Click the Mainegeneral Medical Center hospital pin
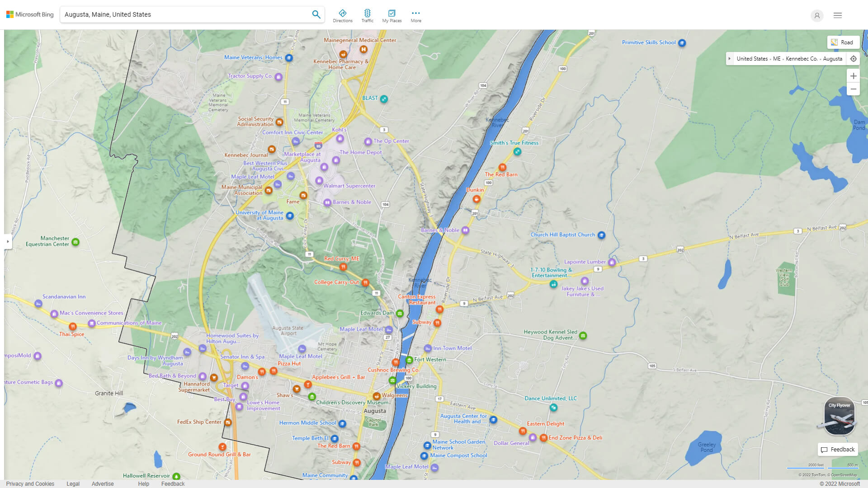Screen dimensions: 868x488 (363, 49)
